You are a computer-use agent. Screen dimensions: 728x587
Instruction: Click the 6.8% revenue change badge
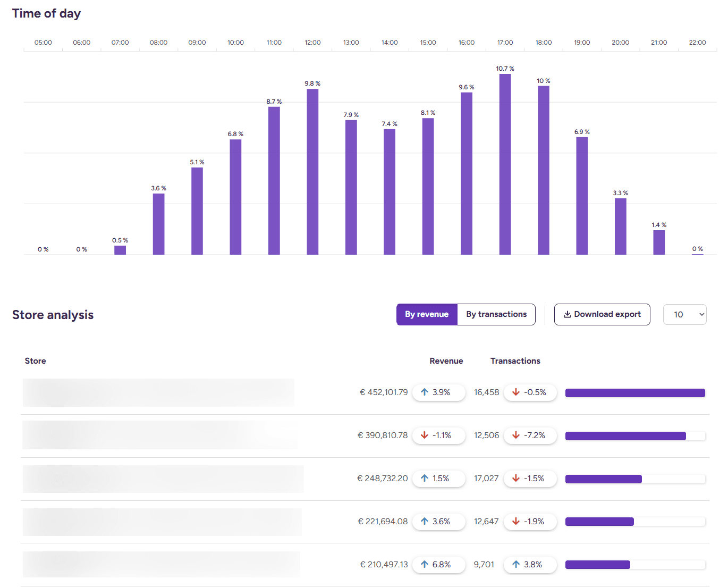tap(439, 565)
